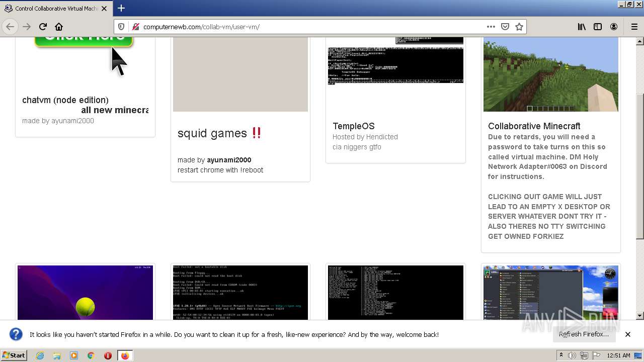Viewport: 644px width, 362px height.
Task: Click the blue question mark info icon
Action: [16, 334]
